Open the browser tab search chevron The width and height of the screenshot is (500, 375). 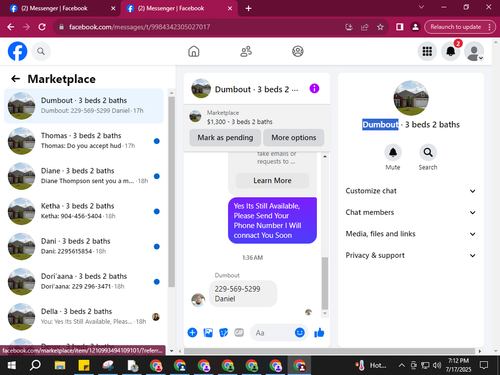(x=421, y=7)
